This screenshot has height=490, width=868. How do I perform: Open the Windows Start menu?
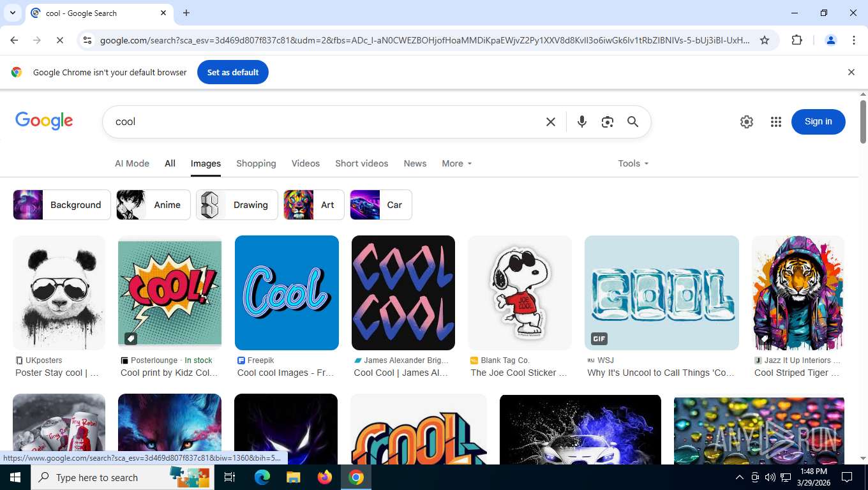(15, 477)
